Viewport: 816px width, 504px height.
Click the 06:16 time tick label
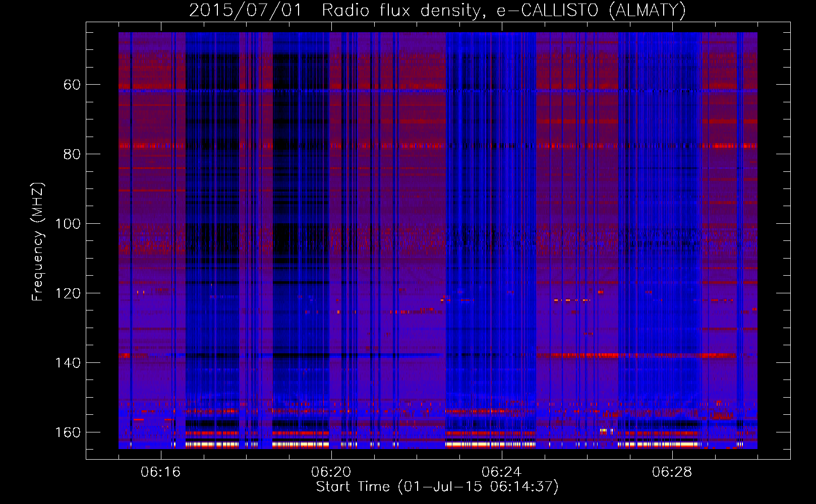(160, 472)
